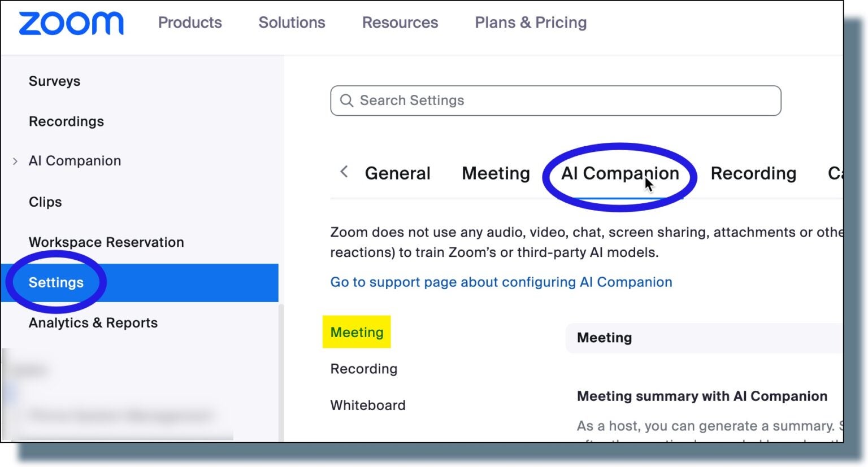
Task: Click the Search Settings input field
Action: (x=554, y=101)
